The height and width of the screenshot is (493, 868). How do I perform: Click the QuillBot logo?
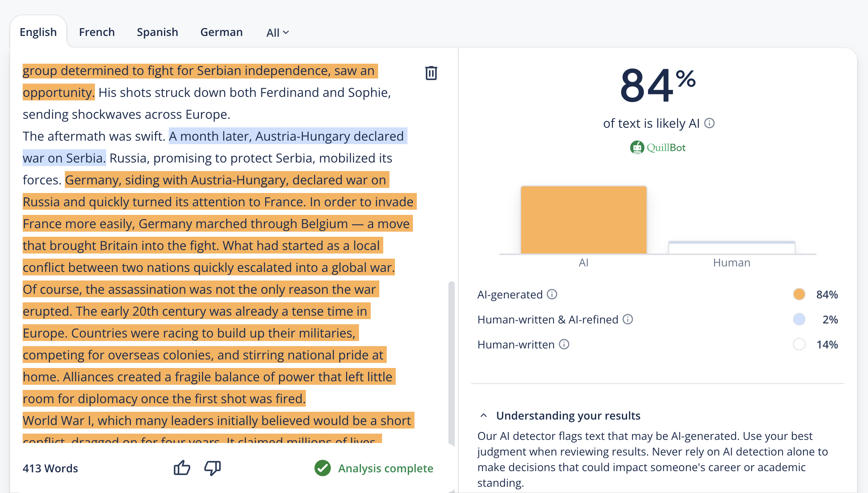[658, 148]
